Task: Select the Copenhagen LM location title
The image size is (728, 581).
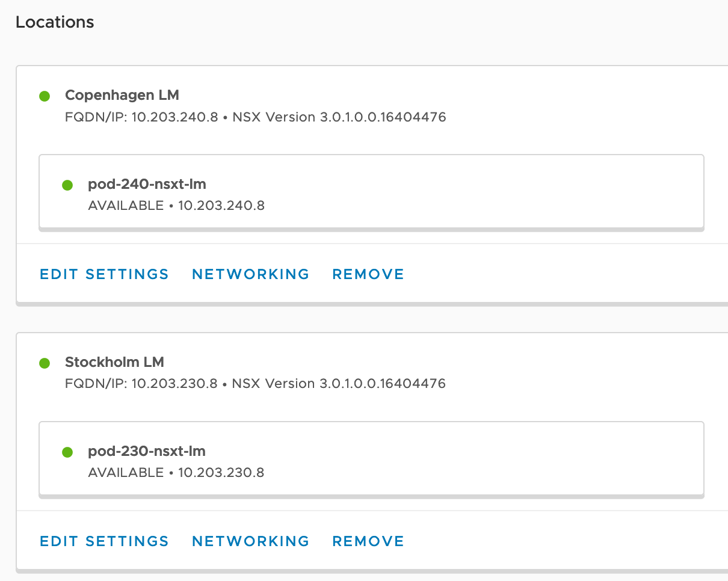Action: [122, 95]
